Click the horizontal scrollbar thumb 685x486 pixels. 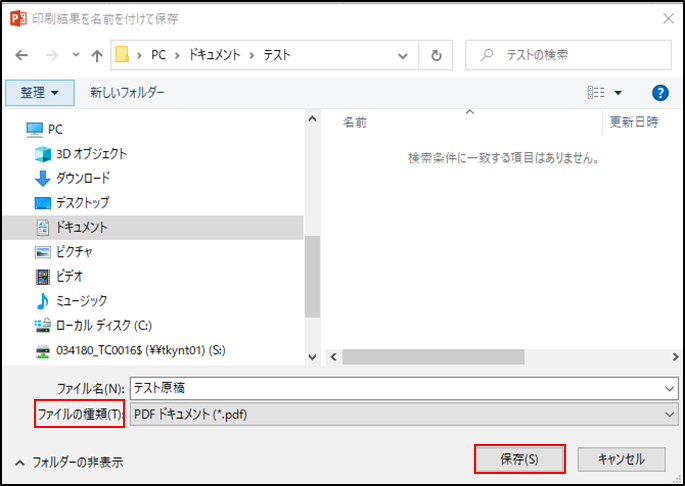433,357
